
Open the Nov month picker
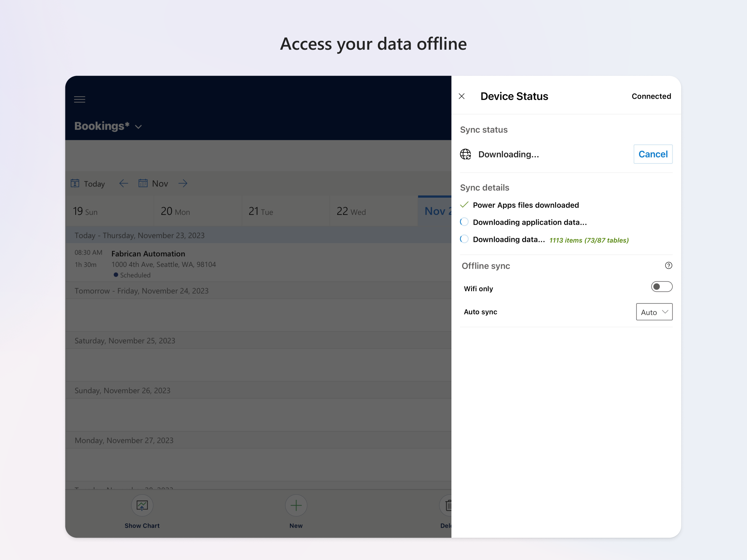click(x=154, y=183)
